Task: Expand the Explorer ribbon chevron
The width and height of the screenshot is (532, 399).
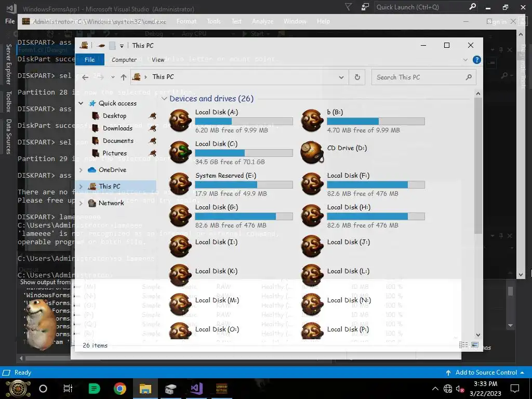Action: pos(465,60)
